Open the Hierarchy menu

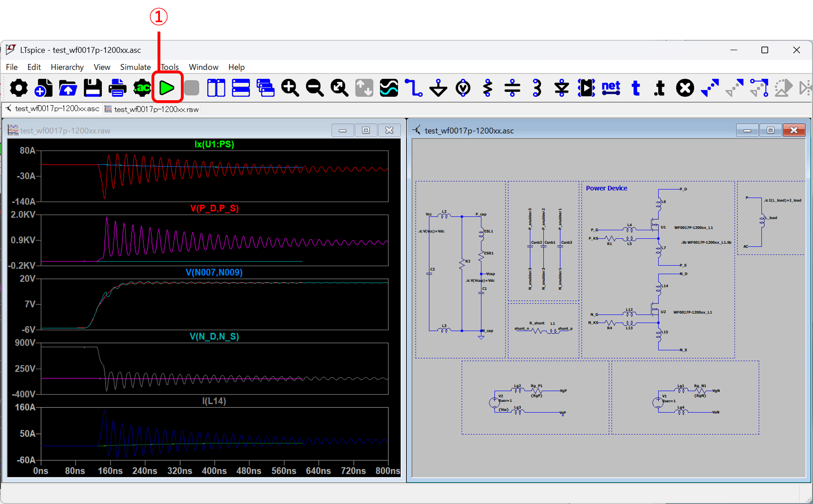(x=67, y=67)
